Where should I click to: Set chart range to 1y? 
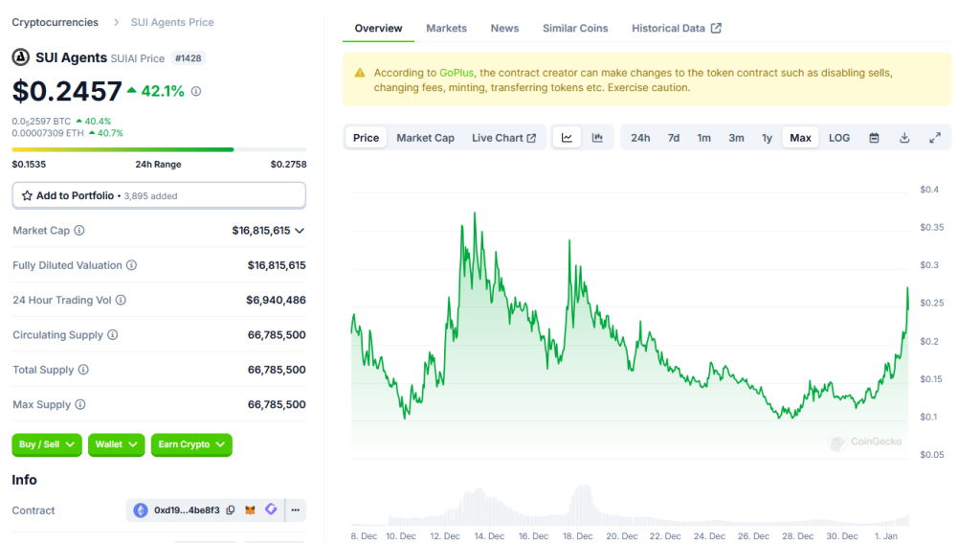767,138
